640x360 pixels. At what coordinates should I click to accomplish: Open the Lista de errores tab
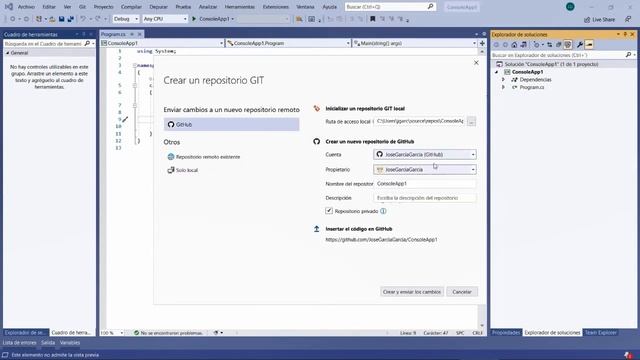click(20, 343)
